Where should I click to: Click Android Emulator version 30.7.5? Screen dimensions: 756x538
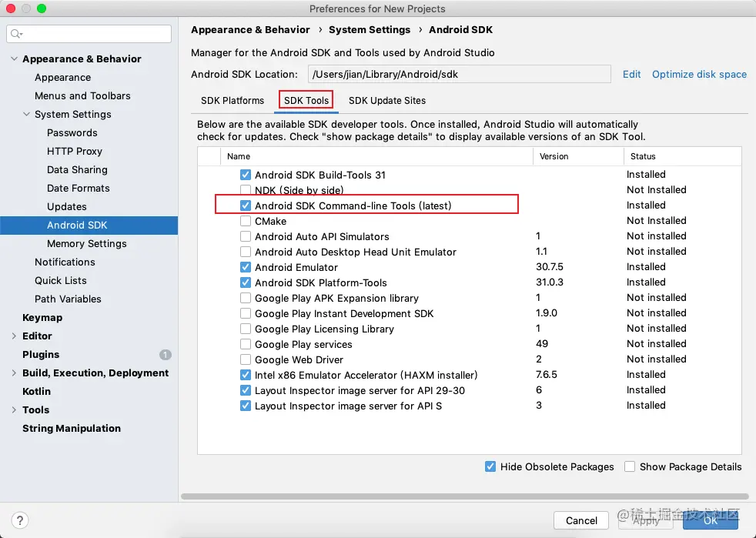pyautogui.click(x=550, y=267)
